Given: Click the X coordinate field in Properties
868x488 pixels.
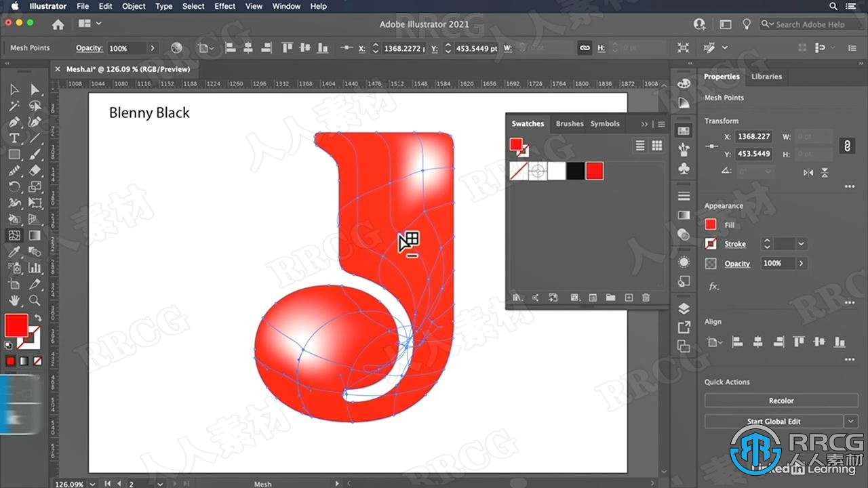Looking at the screenshot, I should coord(754,136).
